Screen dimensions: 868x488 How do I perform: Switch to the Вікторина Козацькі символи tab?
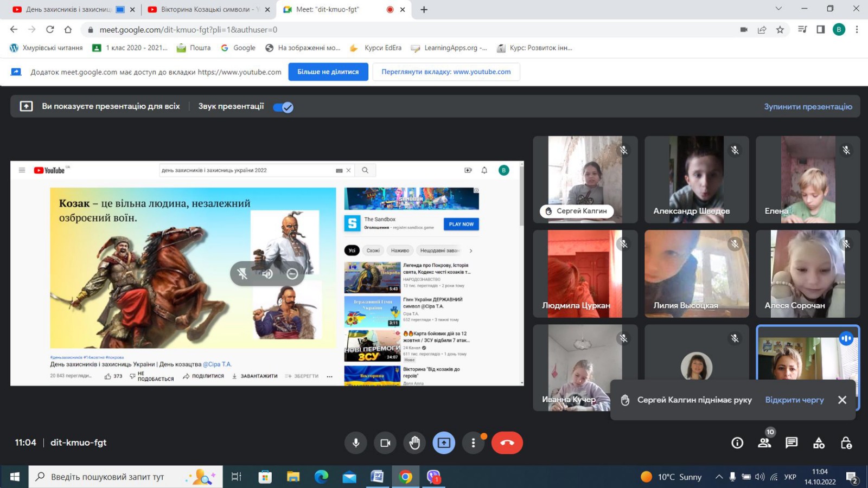206,9
